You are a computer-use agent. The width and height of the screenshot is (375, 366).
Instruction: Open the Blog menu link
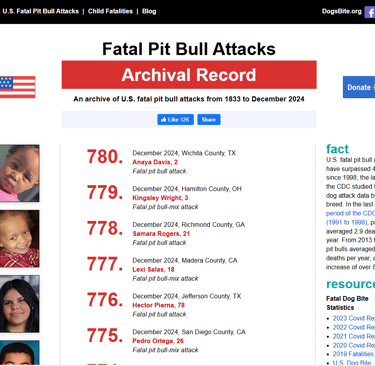pyautogui.click(x=149, y=11)
